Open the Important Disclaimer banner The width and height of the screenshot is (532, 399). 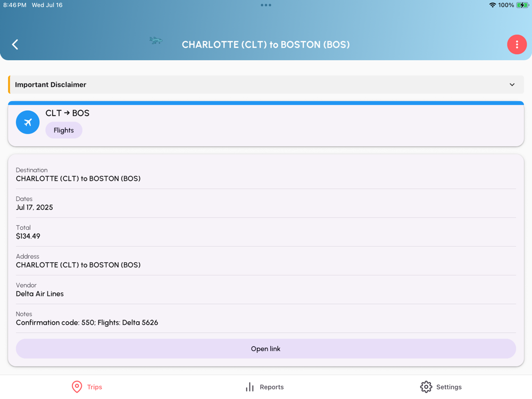pos(266,85)
